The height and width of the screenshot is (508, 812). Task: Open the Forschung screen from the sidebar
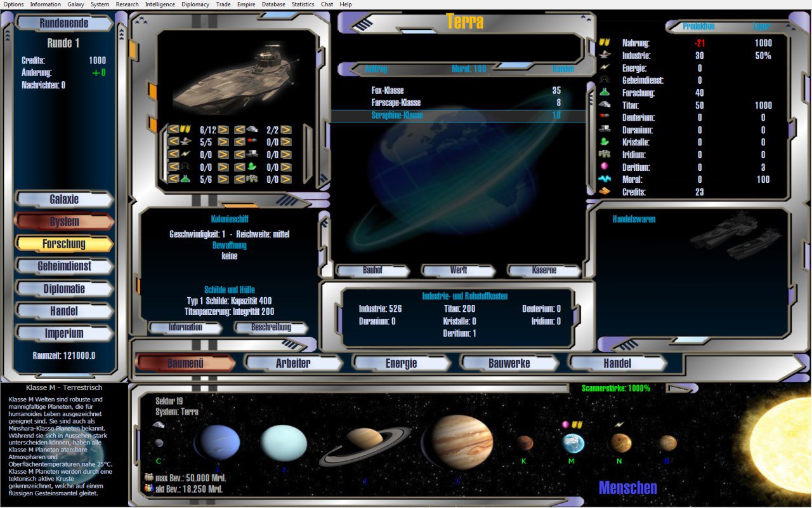click(x=64, y=244)
